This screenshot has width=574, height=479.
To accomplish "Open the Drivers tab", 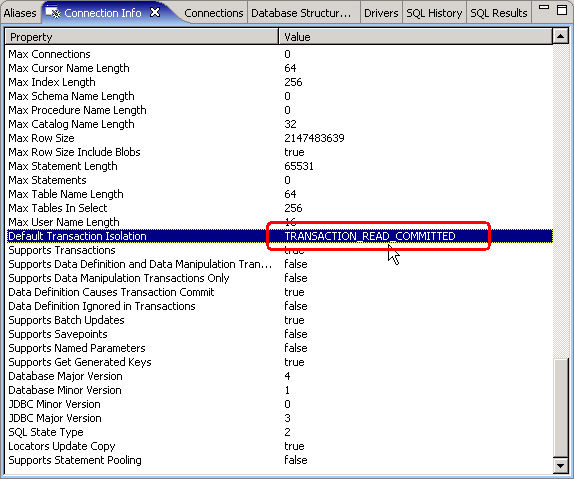I will point(381,13).
